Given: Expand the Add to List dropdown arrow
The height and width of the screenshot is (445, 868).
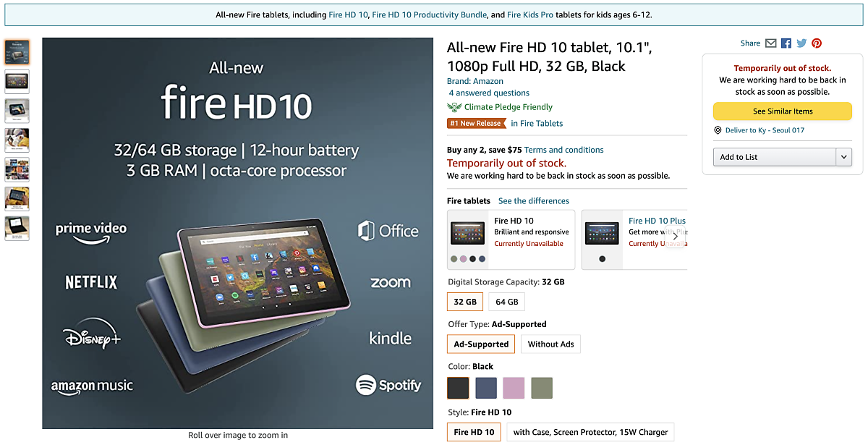Looking at the screenshot, I should (x=843, y=157).
